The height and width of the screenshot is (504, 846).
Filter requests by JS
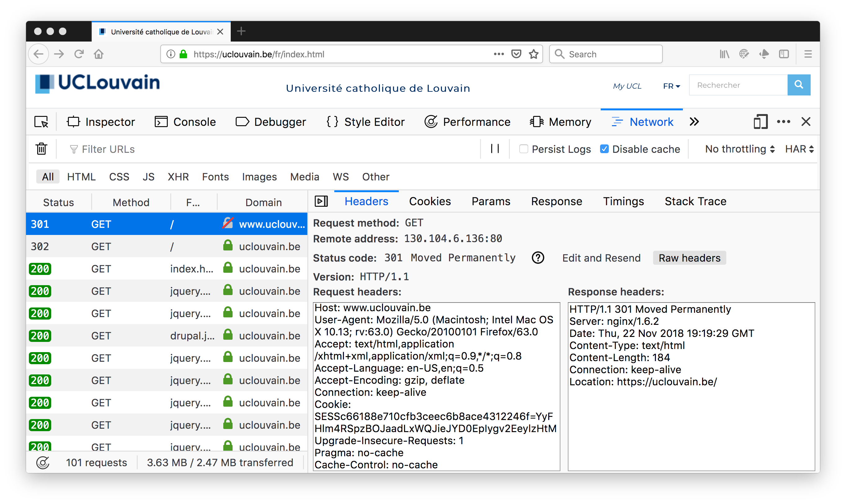coord(148,177)
